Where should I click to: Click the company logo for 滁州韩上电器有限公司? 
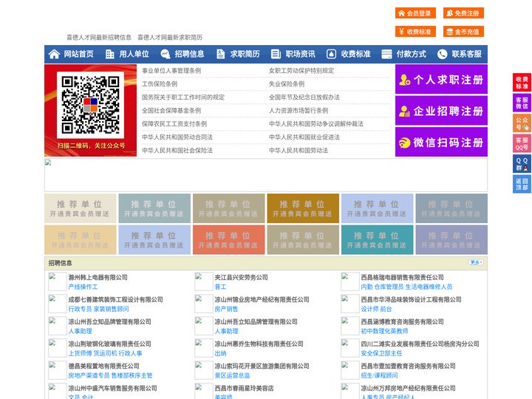[57, 282]
